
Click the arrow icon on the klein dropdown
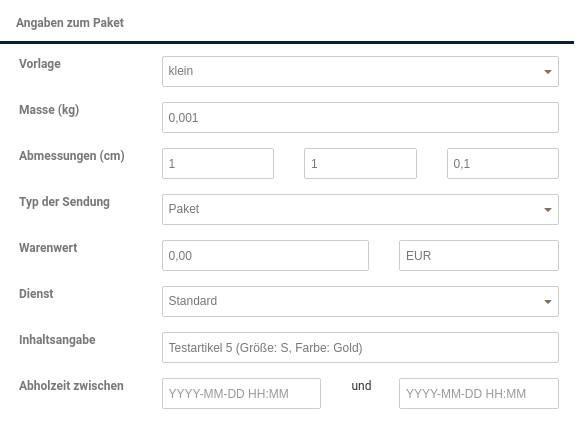coord(548,72)
